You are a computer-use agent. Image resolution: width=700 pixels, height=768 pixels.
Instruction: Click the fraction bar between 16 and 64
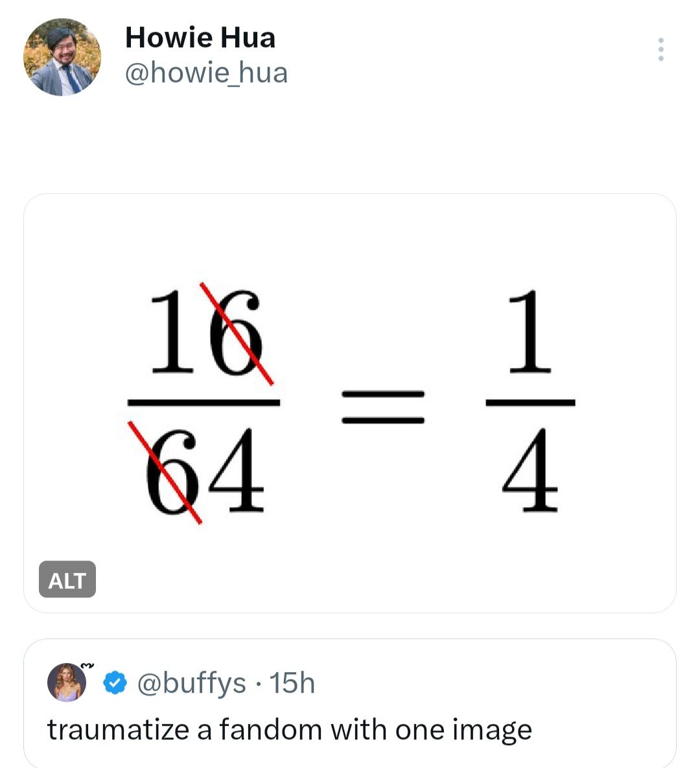pos(204,402)
